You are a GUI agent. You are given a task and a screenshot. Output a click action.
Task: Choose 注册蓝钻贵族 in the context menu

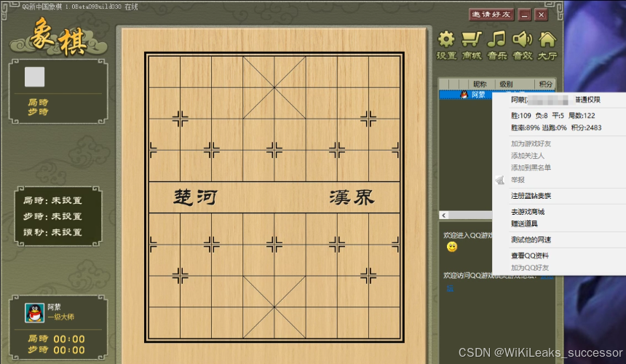[531, 196]
